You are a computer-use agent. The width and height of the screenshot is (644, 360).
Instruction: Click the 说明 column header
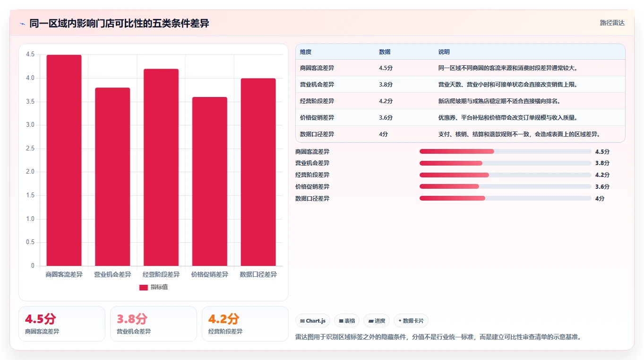(x=444, y=52)
